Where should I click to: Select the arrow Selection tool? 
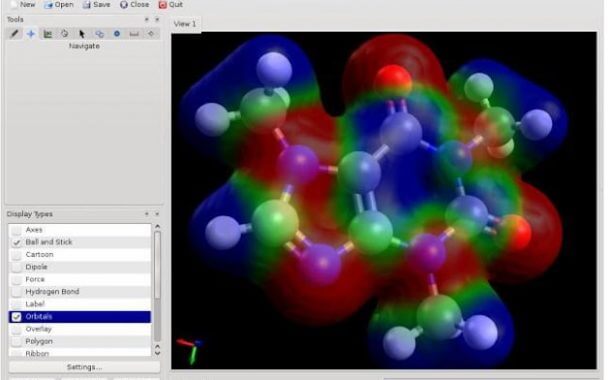coord(82,34)
